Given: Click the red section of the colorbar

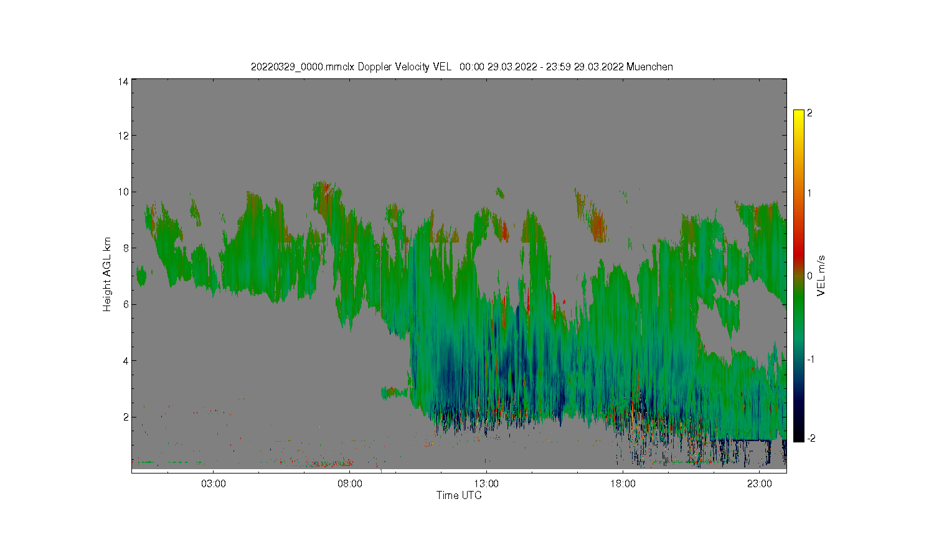Looking at the screenshot, I should [x=799, y=252].
